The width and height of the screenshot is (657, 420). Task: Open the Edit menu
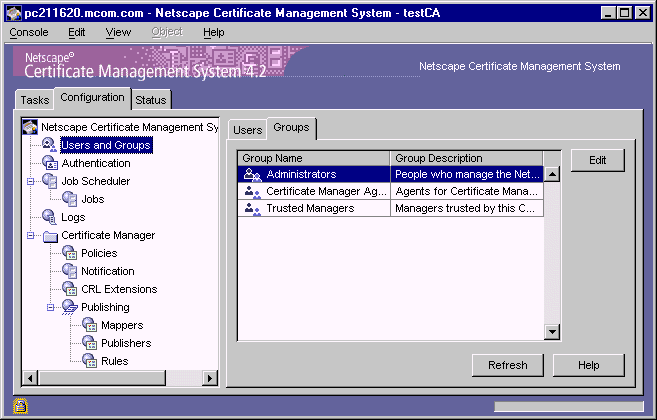(77, 32)
